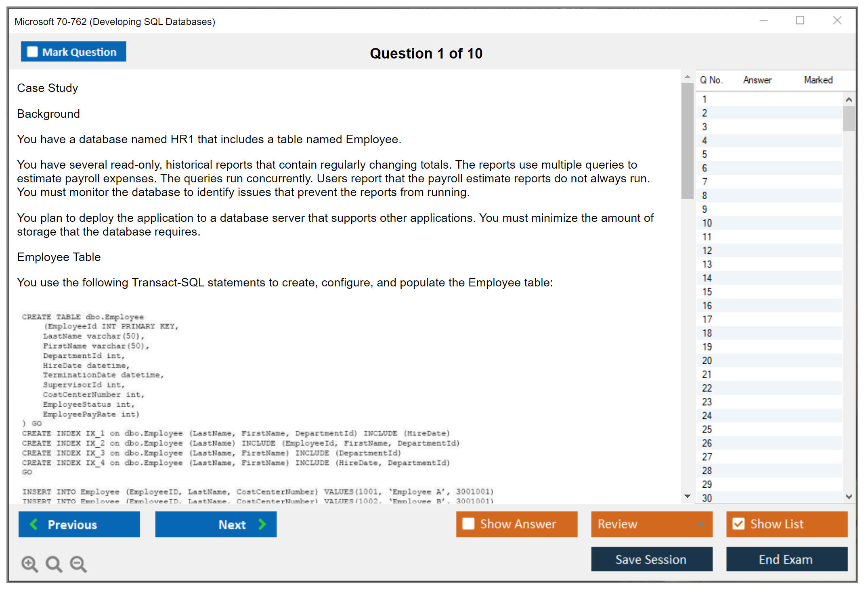Image resolution: width=868 pixels, height=593 pixels.
Task: Click the reset zoom magnifier icon
Action: [x=54, y=564]
